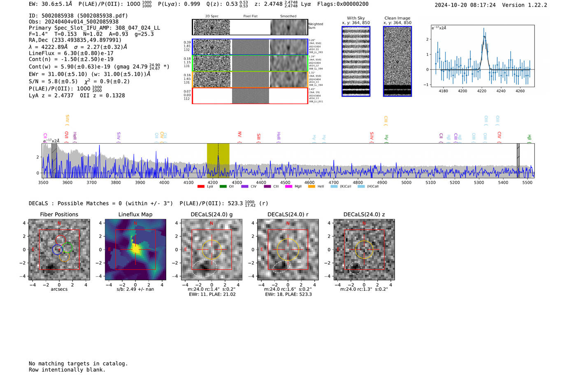Screen dimensions: 576x392
Task: Click the "s/b: 2.49 +/- nan" caption
Action: (x=135, y=289)
